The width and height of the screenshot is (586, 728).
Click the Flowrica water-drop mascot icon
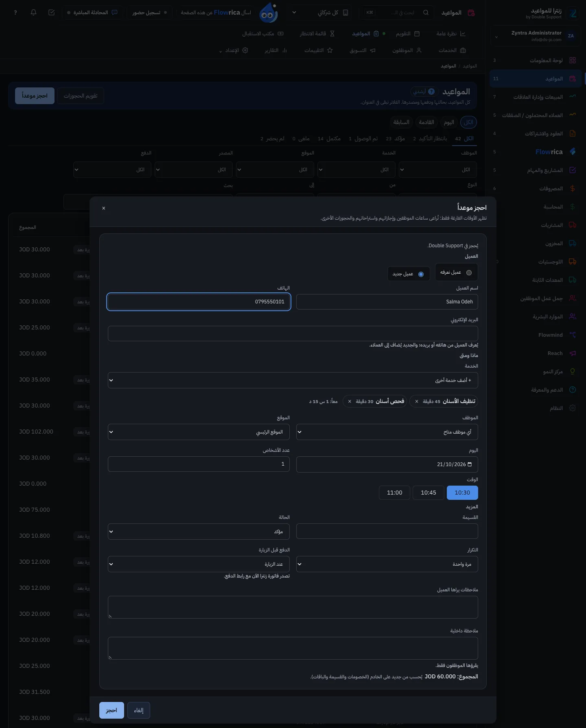[269, 13]
